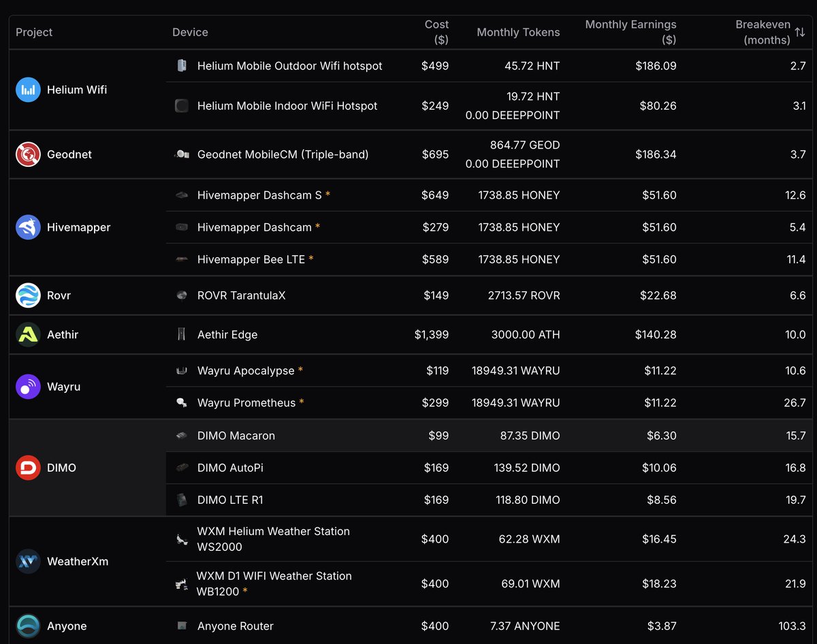Image resolution: width=817 pixels, height=644 pixels.
Task: Click the Monthly Tokens column header
Action: 518,32
